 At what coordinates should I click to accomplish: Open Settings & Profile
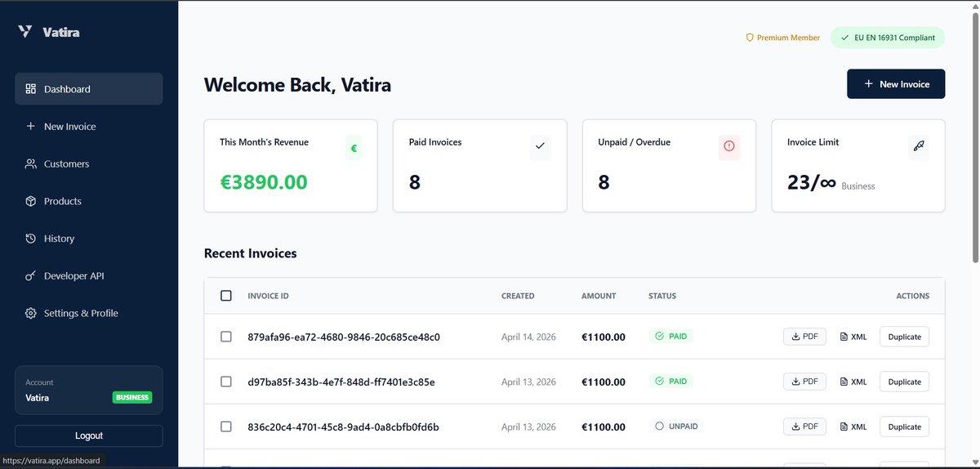point(89,313)
